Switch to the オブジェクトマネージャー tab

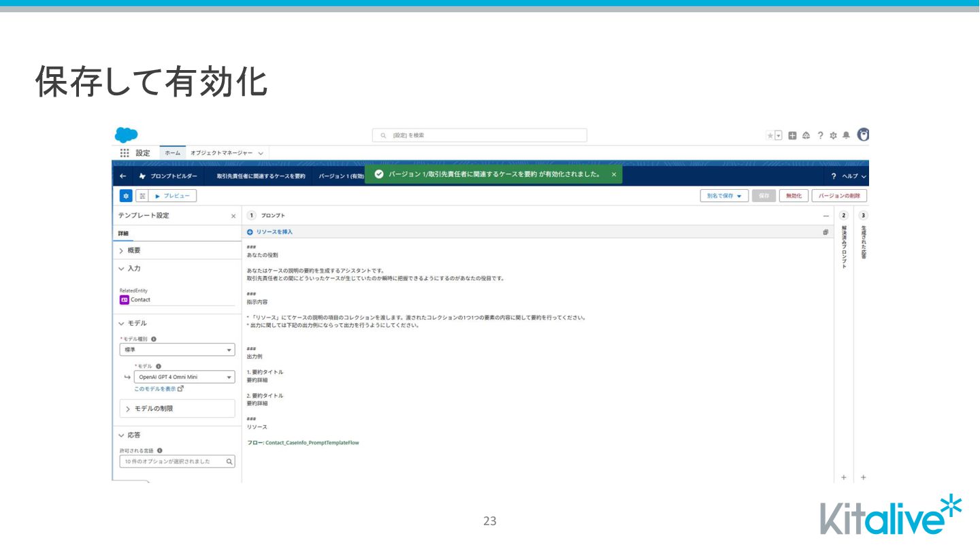click(x=221, y=153)
